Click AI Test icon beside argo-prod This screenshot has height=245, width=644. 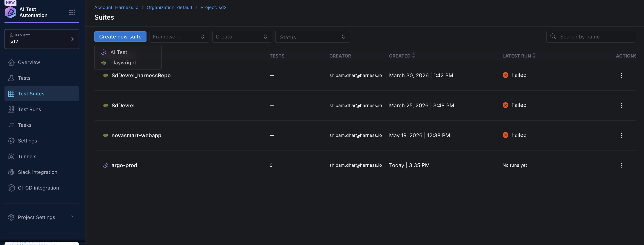tap(106, 165)
